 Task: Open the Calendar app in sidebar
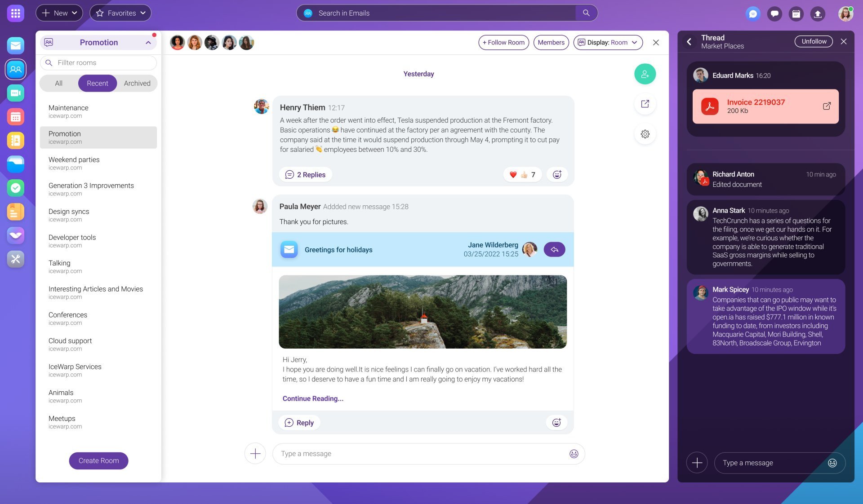pos(16,117)
